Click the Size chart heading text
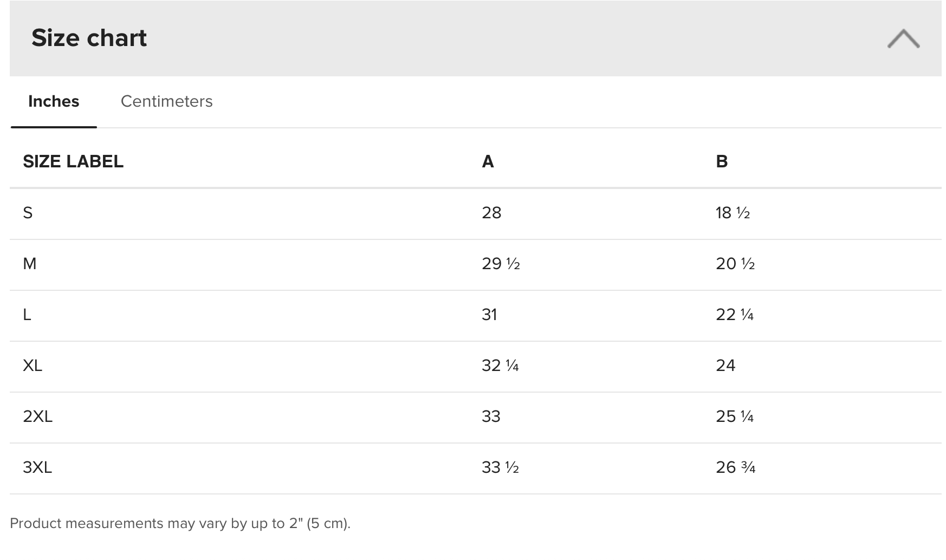The image size is (946, 560). 89,38
